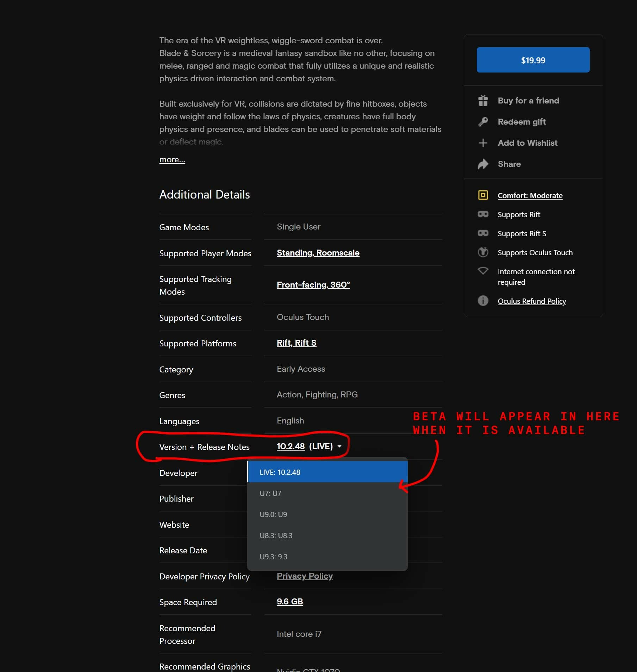Click the $19.99 purchase button
This screenshot has height=672, width=637.
(533, 60)
